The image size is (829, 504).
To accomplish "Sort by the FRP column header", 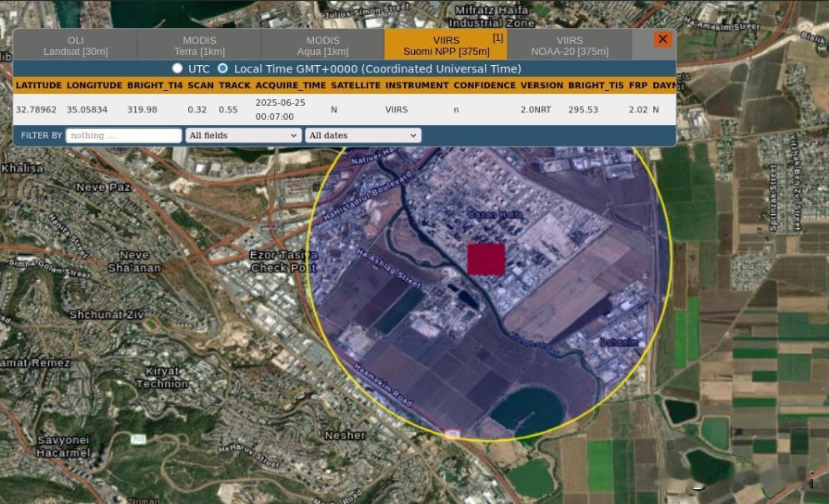I will coord(638,85).
